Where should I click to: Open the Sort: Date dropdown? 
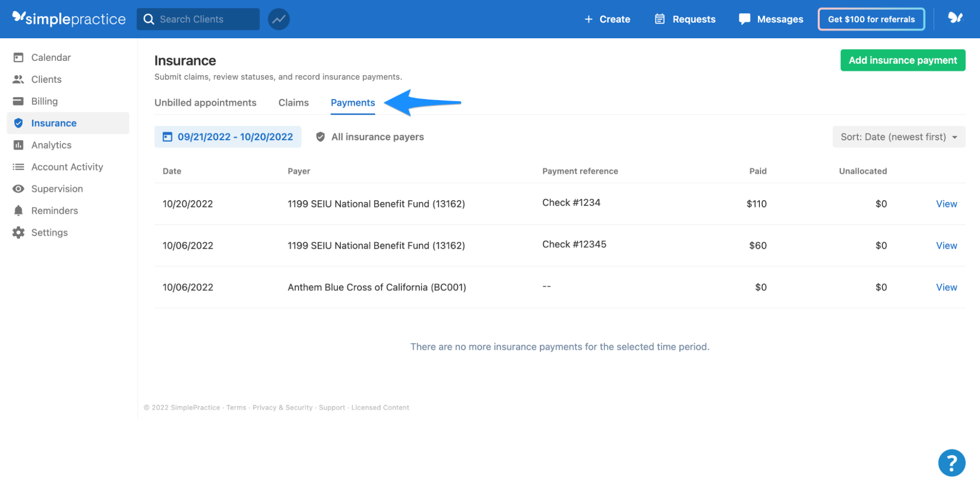pyautogui.click(x=899, y=137)
